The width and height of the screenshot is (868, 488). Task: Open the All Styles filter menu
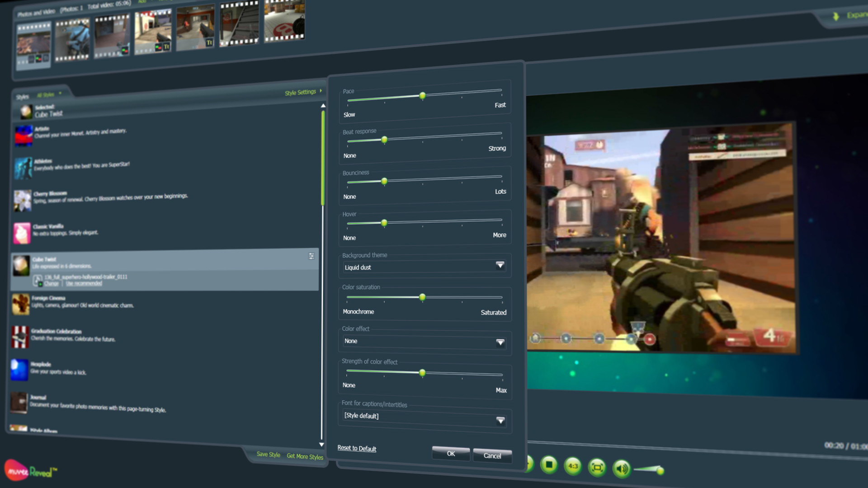click(49, 94)
